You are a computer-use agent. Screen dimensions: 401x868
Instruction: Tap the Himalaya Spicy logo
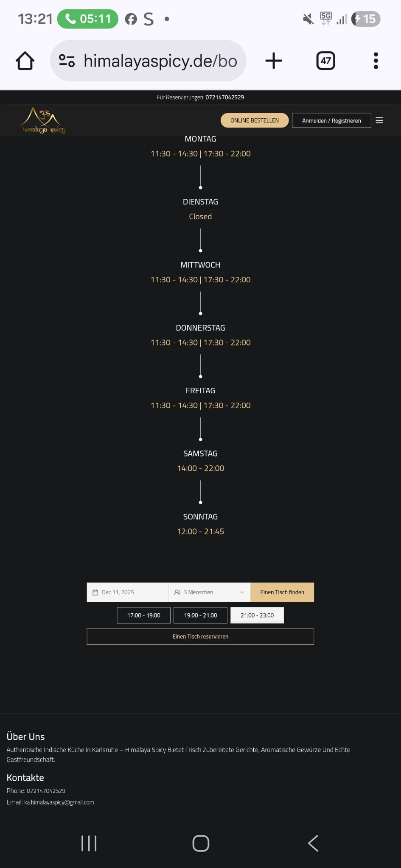point(44,120)
